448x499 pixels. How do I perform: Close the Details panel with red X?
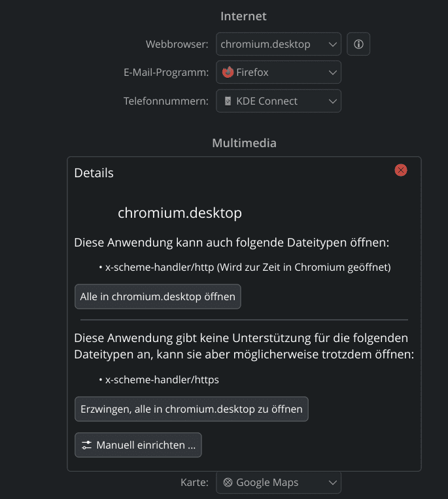pos(401,170)
